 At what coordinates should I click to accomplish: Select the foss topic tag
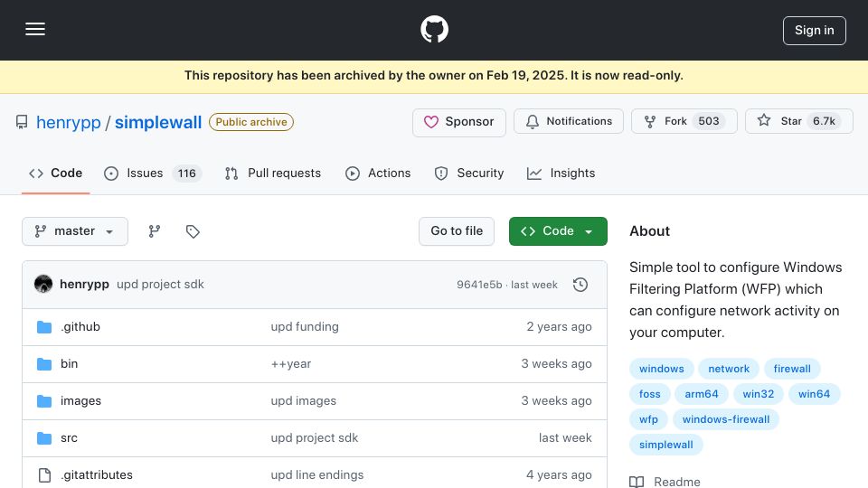(x=650, y=395)
